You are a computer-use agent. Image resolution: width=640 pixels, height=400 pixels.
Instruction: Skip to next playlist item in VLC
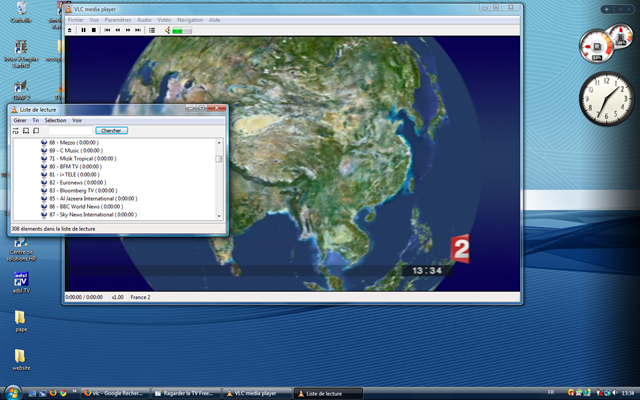(x=138, y=30)
